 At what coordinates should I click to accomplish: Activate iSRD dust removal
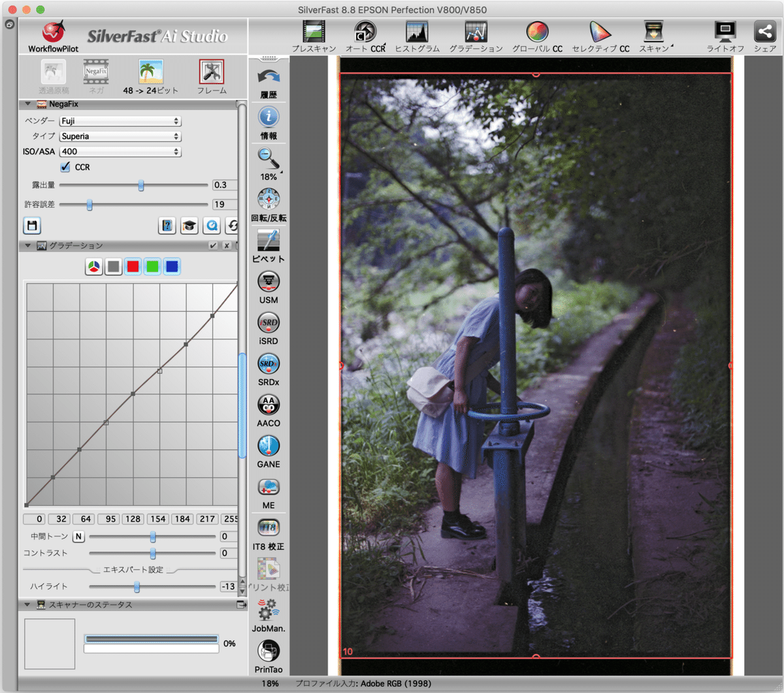269,329
